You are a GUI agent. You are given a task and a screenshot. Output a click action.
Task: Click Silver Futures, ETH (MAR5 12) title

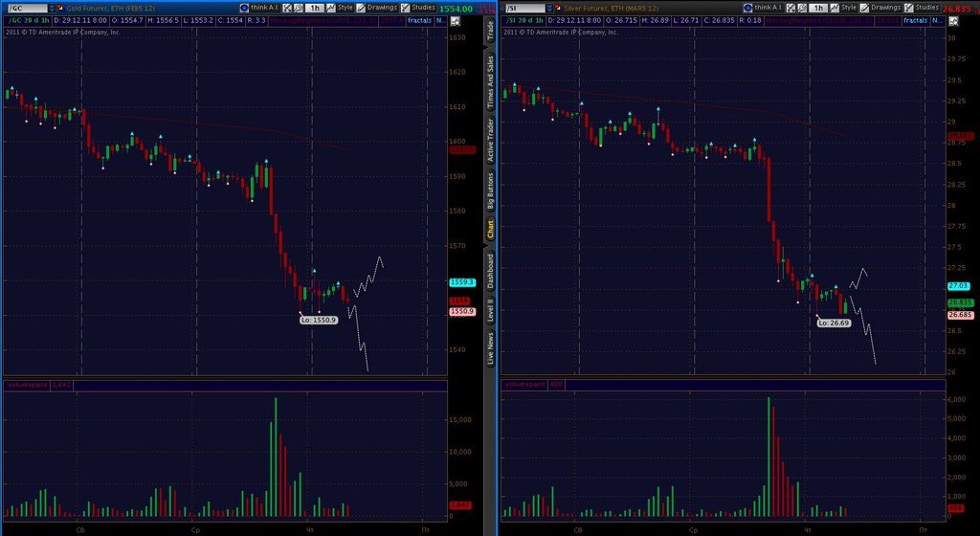point(611,8)
